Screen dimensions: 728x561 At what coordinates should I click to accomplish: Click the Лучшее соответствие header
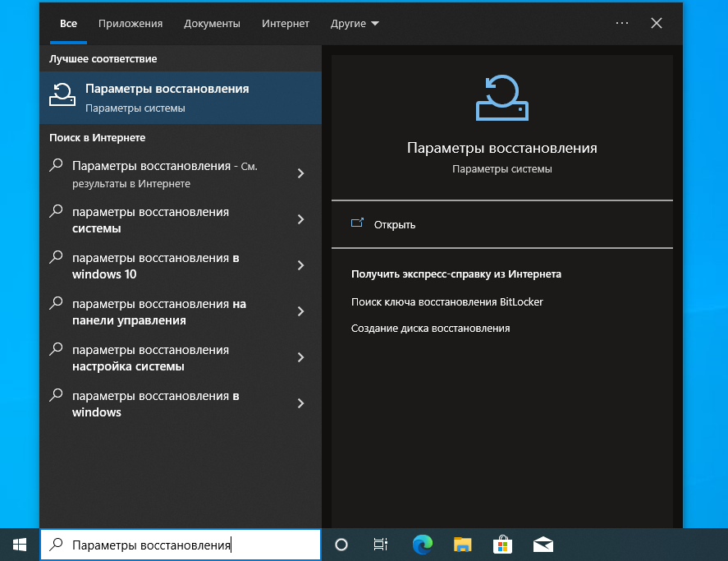tap(103, 59)
